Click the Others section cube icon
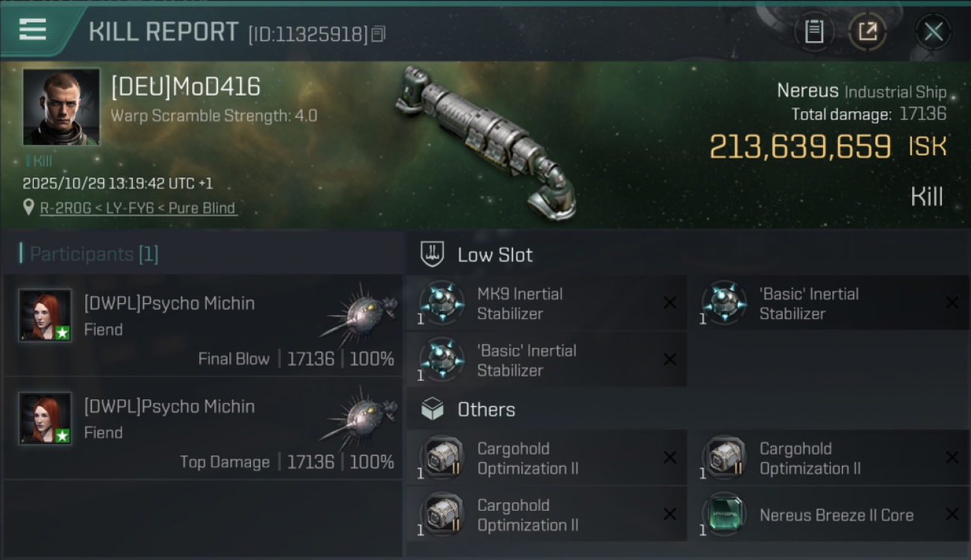The height and width of the screenshot is (560, 971). click(x=432, y=409)
